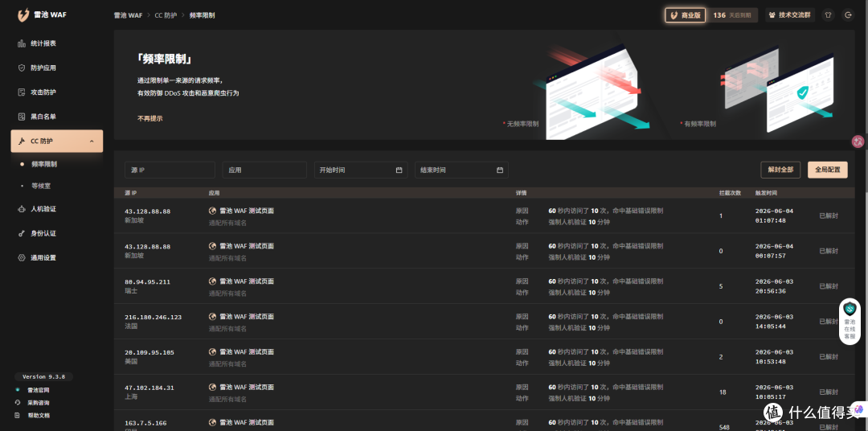868x431 pixels.
Task: Click the 黑白名单 icon
Action: (x=22, y=117)
